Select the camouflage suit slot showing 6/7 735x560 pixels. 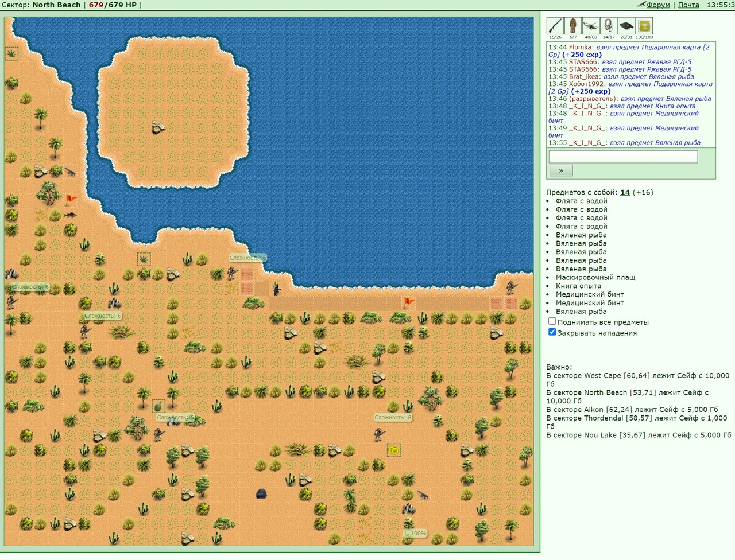573,26
